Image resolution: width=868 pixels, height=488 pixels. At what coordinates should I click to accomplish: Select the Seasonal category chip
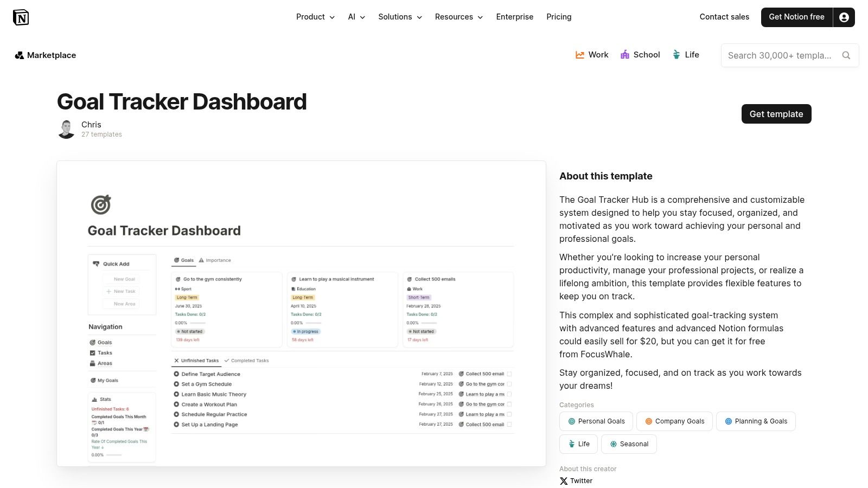point(629,444)
